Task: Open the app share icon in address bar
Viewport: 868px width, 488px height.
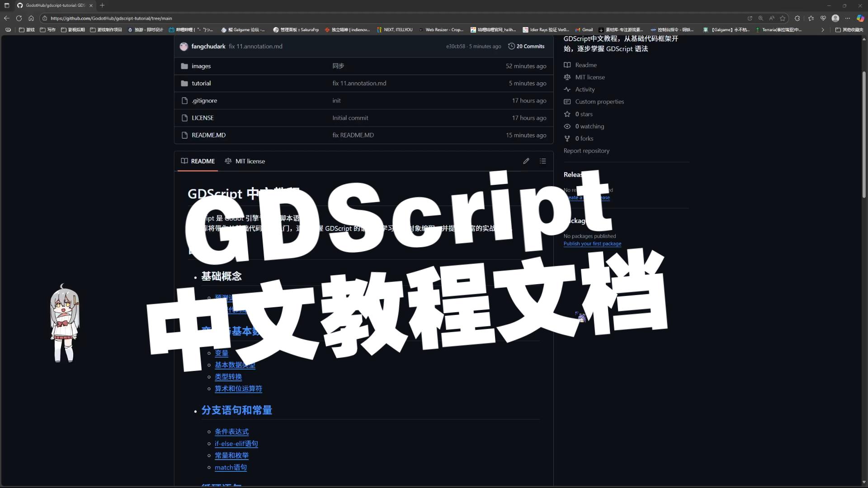Action: click(750, 19)
